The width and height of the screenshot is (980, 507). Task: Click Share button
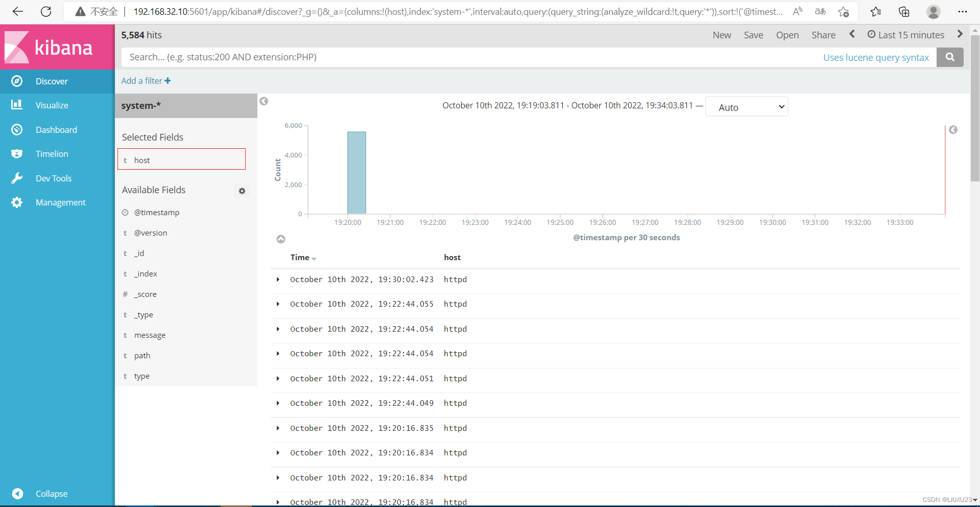tap(823, 35)
